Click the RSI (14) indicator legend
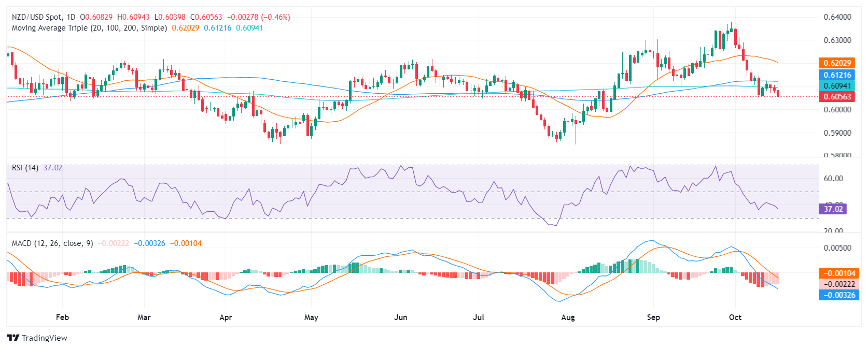The height and width of the screenshot is (349, 868). (25, 168)
